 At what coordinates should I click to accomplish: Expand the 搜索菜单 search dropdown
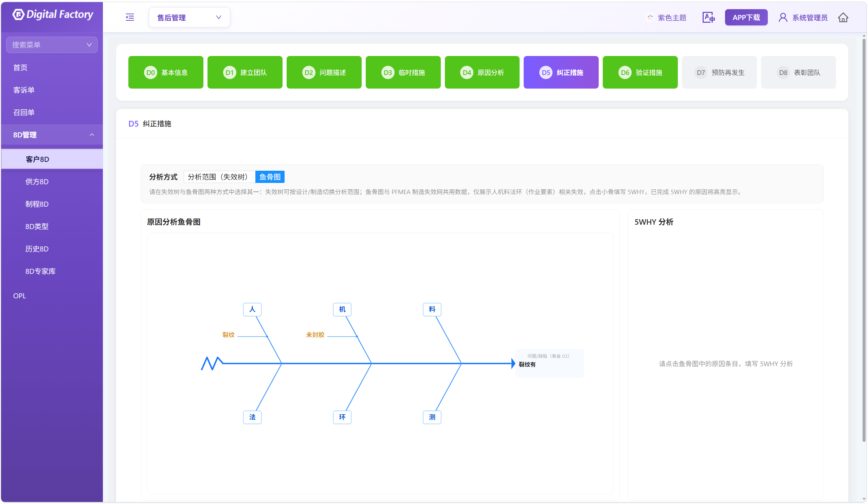52,45
